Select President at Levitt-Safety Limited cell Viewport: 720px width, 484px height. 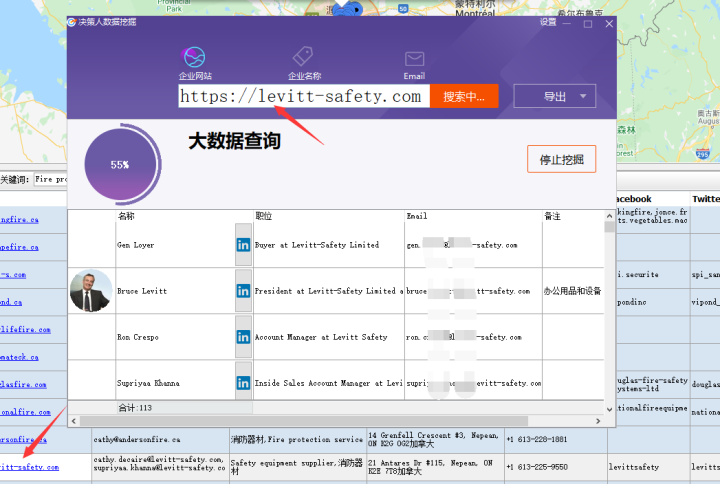point(329,291)
